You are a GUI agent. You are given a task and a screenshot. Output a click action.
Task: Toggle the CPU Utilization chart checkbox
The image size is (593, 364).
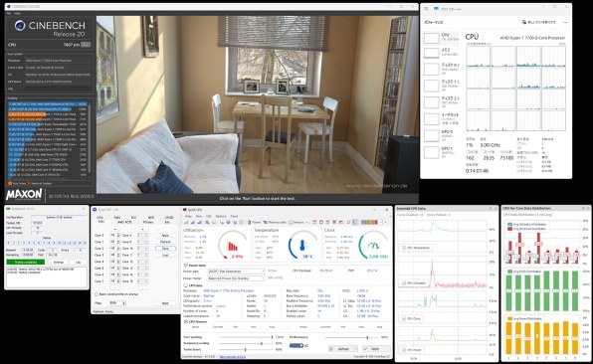pos(404,283)
